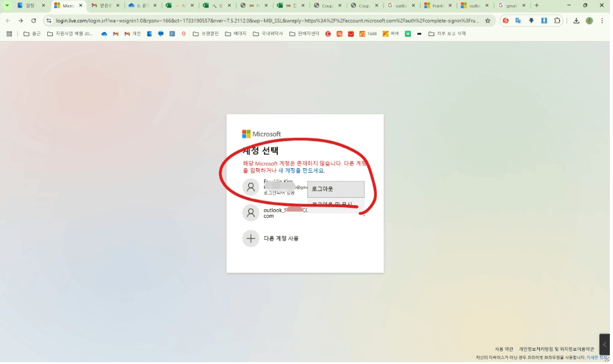The image size is (613, 364).
Task: Open the 판매자센터 bookmark folder
Action: point(306,34)
